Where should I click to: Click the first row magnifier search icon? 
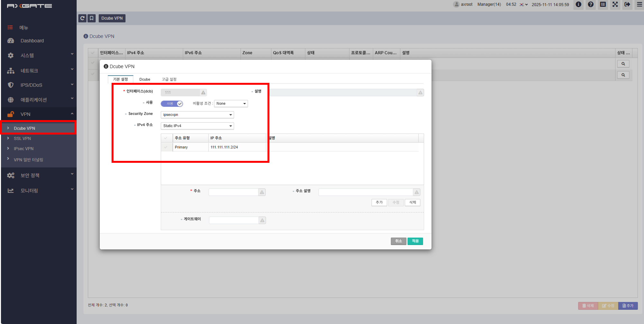[623, 64]
